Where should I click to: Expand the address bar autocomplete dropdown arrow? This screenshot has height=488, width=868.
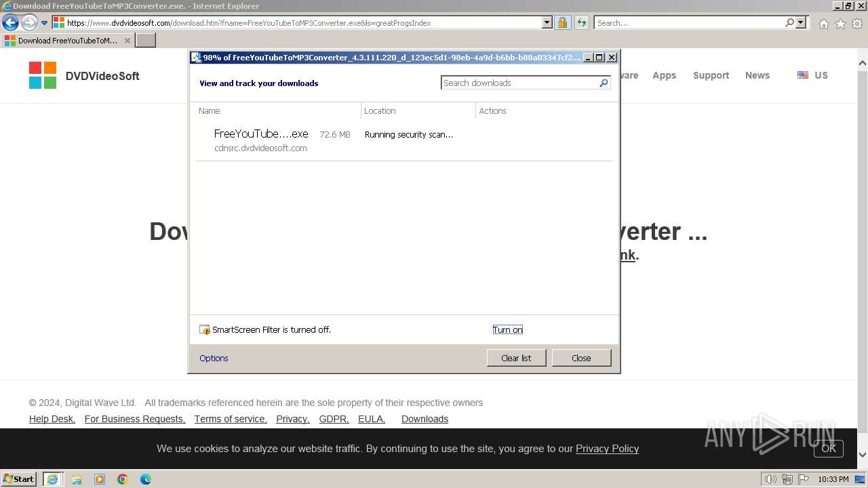547,22
